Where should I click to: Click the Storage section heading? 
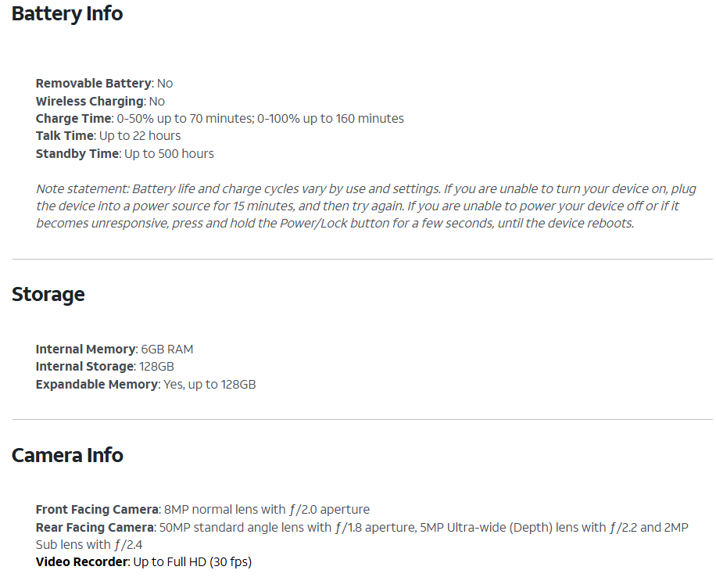tap(48, 295)
